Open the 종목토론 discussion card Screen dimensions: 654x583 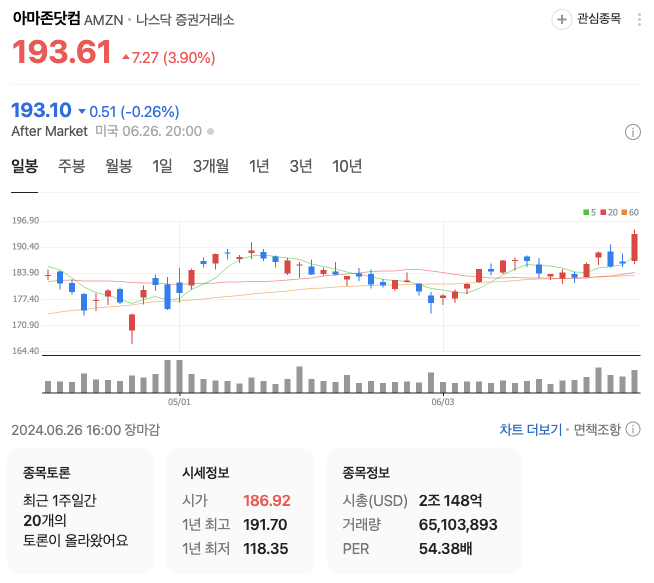click(80, 511)
